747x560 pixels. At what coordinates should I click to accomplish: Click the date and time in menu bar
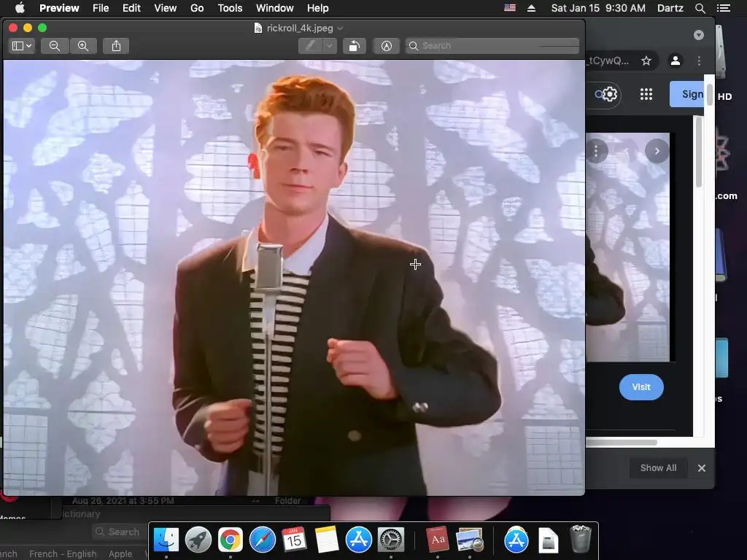[598, 8]
